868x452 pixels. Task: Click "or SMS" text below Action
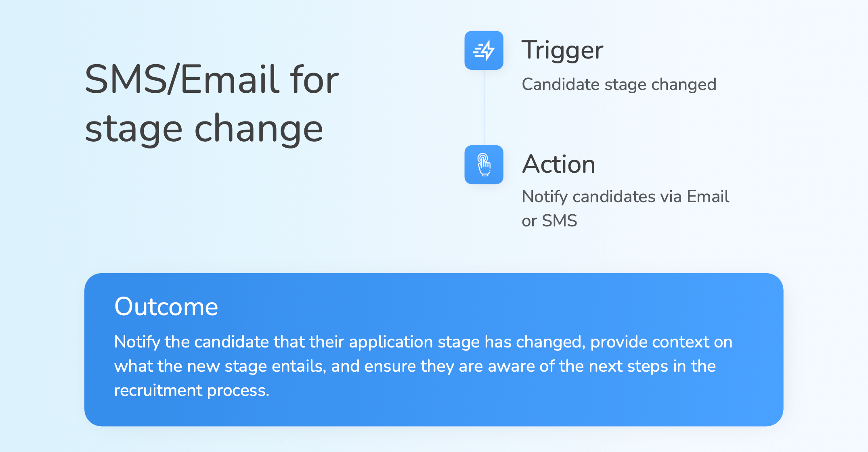[549, 221]
